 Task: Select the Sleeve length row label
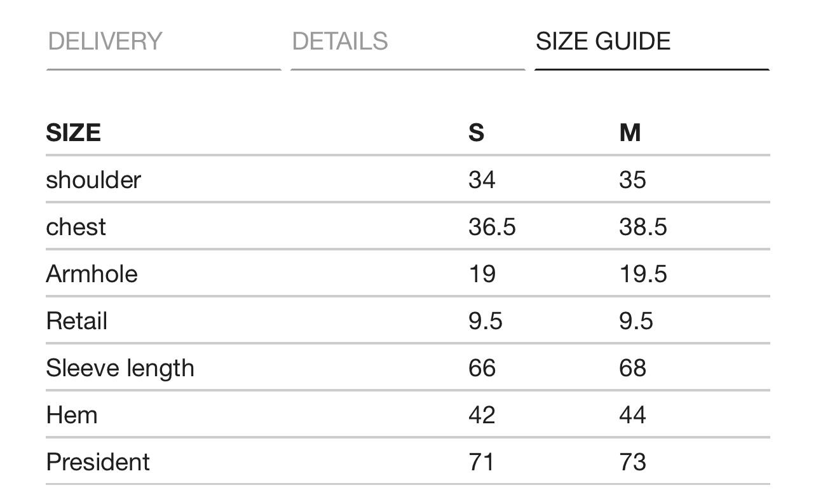[120, 368]
